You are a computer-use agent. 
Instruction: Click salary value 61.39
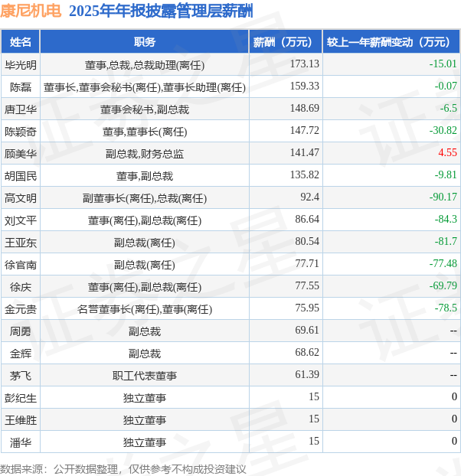(307, 374)
